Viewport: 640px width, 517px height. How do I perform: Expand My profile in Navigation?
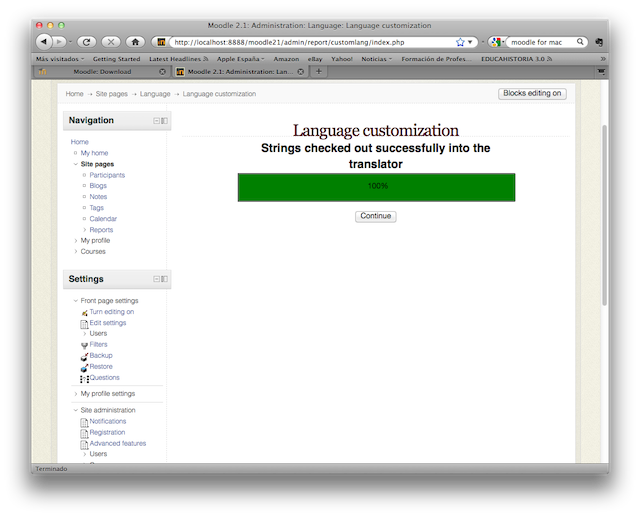(x=95, y=241)
